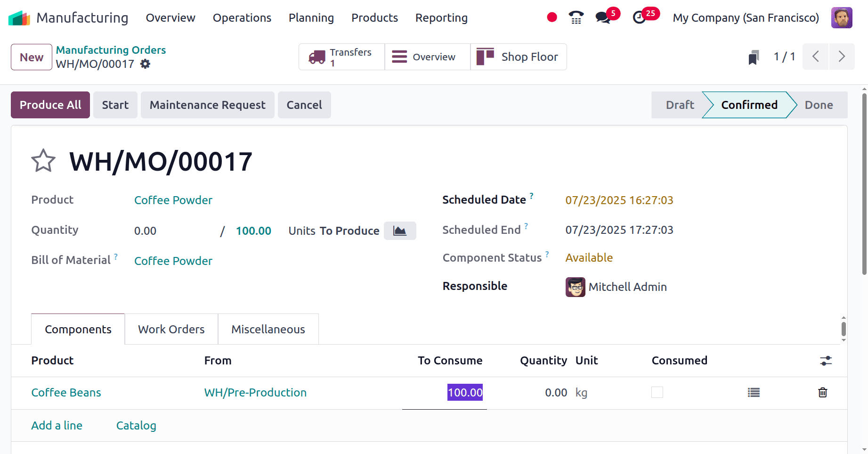This screenshot has height=454, width=868.
Task: Open Scheduled End help question mark
Action: click(x=526, y=226)
